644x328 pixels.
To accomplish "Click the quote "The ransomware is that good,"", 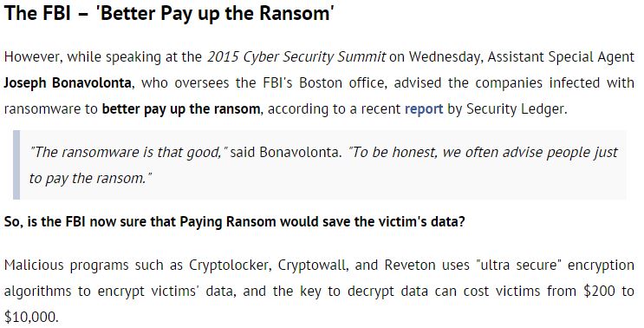I will click(128, 153).
